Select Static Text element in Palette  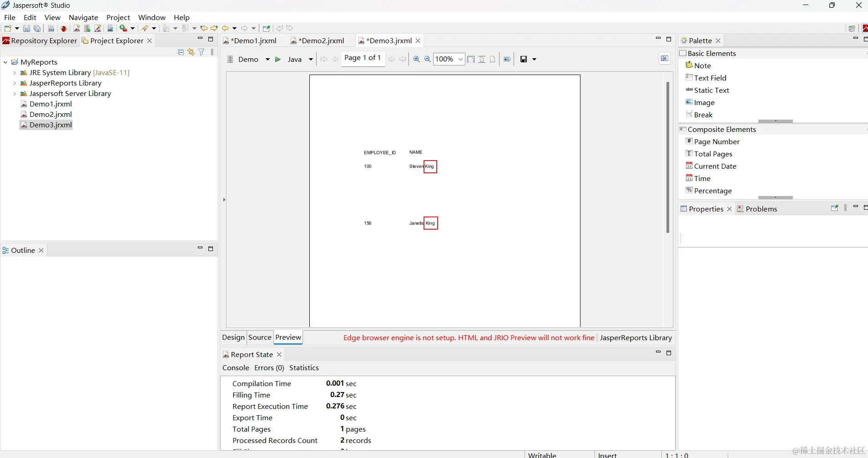(707, 90)
